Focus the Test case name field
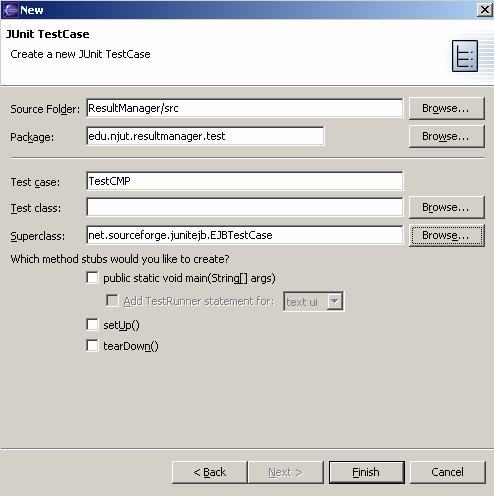 [x=244, y=181]
